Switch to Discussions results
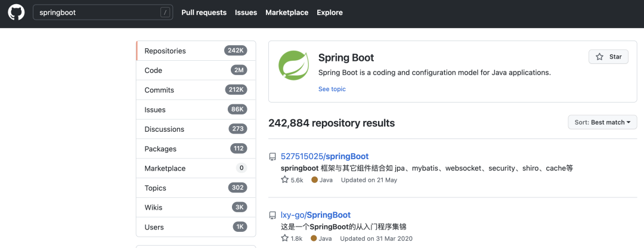The image size is (644, 248). point(196,129)
